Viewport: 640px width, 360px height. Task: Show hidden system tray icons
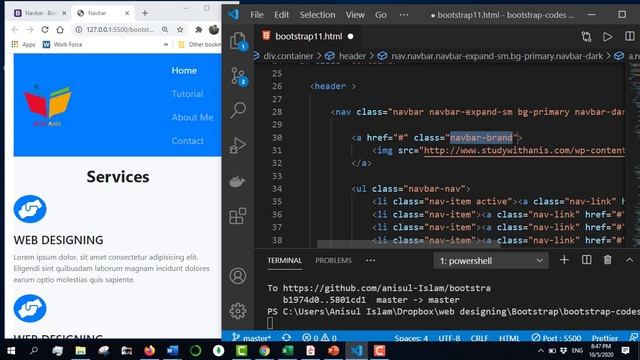[x=541, y=351]
